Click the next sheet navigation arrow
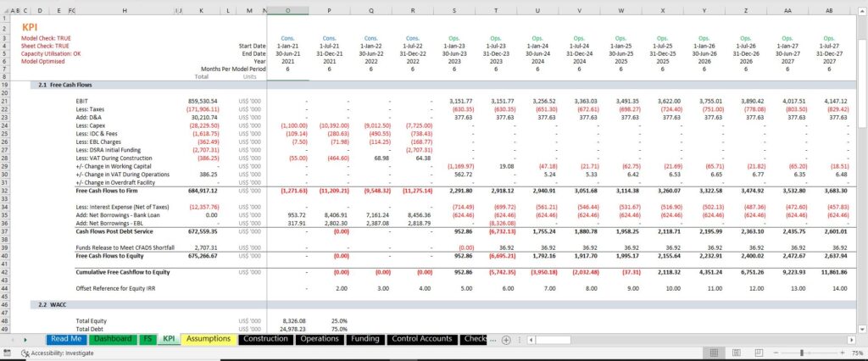Viewport: 868px width, 361px height. click(25, 340)
